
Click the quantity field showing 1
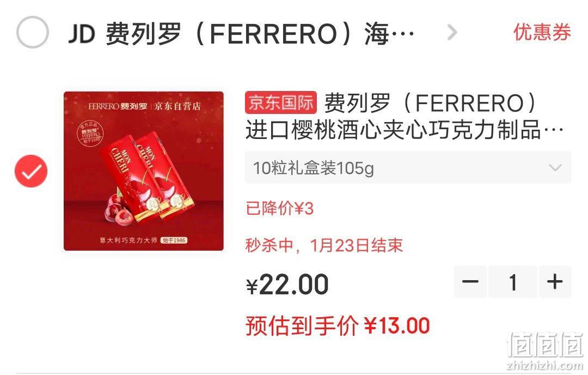pos(513,282)
